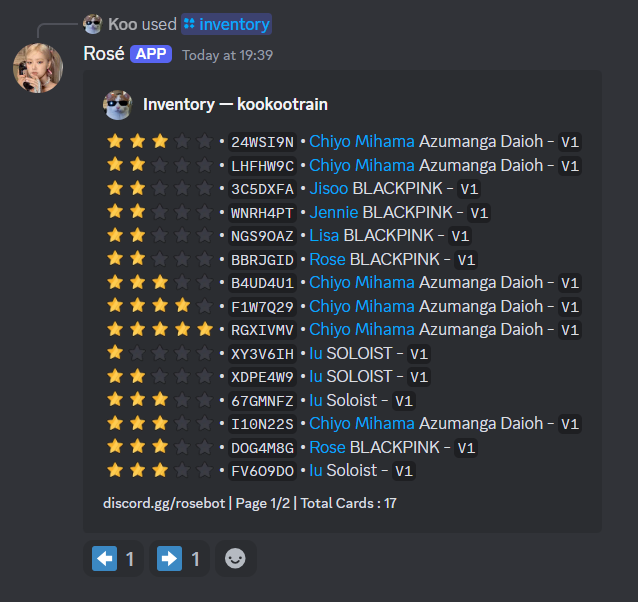Open the Jisoo card link

pyautogui.click(x=329, y=189)
